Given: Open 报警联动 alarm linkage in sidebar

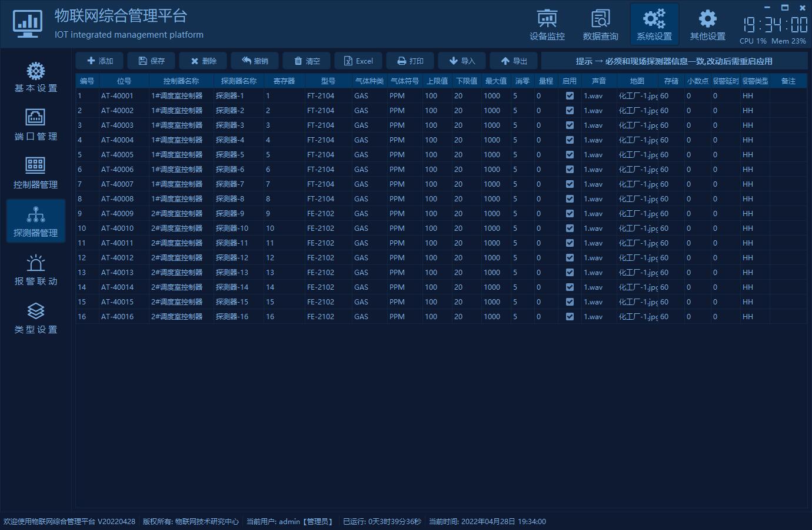Looking at the screenshot, I should (x=36, y=270).
